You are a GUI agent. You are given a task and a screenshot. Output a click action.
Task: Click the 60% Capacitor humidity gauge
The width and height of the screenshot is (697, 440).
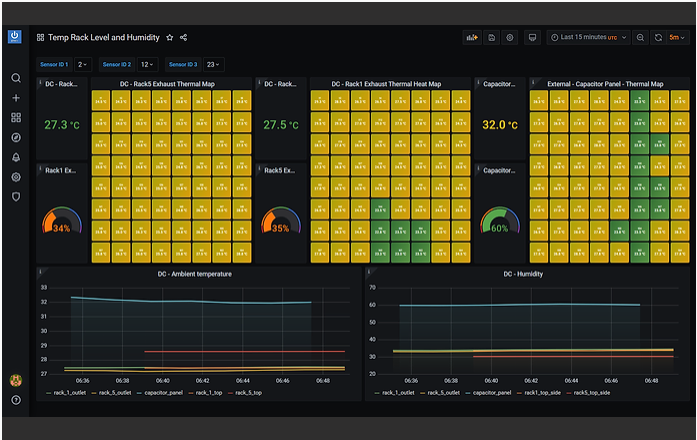500,220
